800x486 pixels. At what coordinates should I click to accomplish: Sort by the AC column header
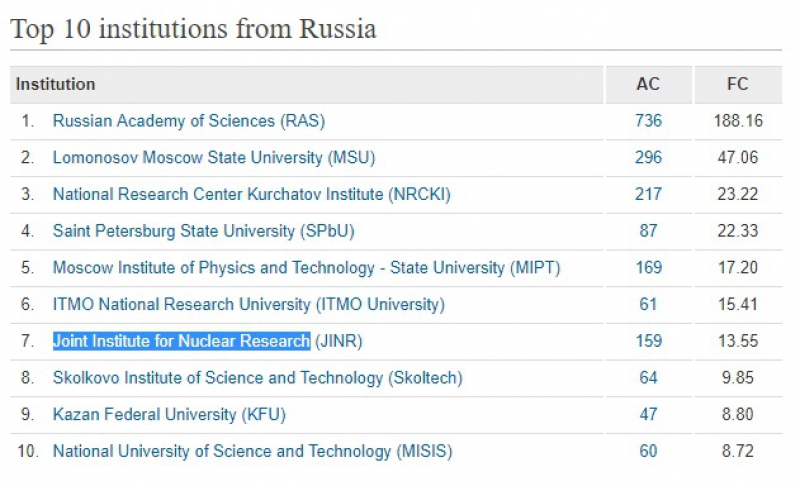[648, 85]
